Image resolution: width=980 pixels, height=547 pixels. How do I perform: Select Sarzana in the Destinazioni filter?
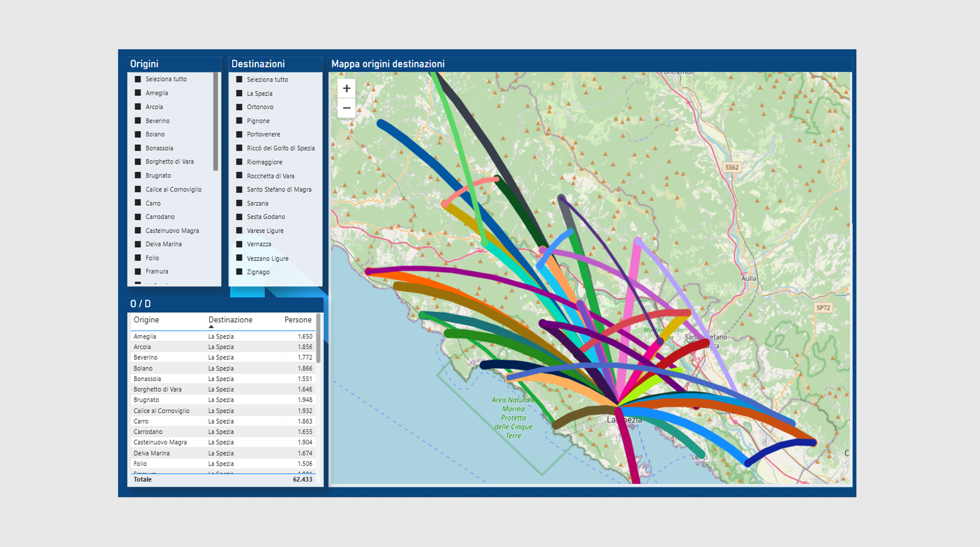(x=239, y=203)
